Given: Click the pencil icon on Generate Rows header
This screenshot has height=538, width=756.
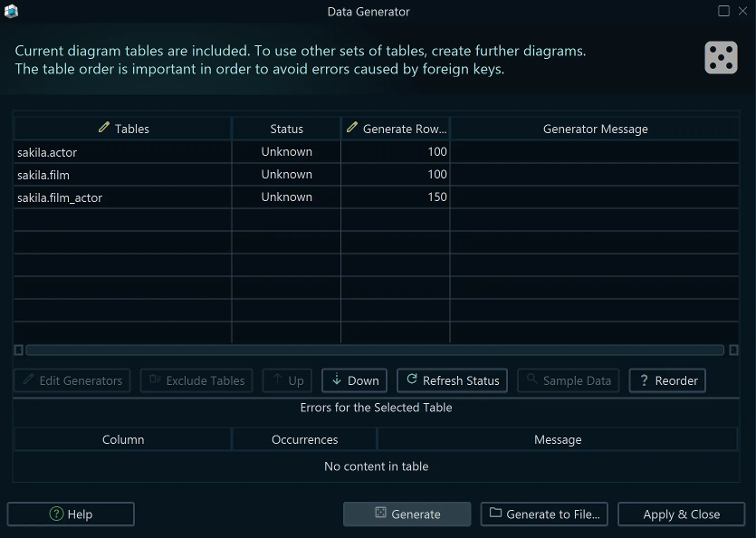Looking at the screenshot, I should click(351, 128).
